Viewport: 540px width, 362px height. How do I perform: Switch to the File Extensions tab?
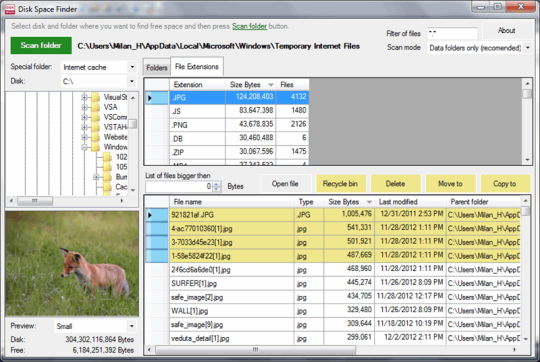pyautogui.click(x=197, y=66)
